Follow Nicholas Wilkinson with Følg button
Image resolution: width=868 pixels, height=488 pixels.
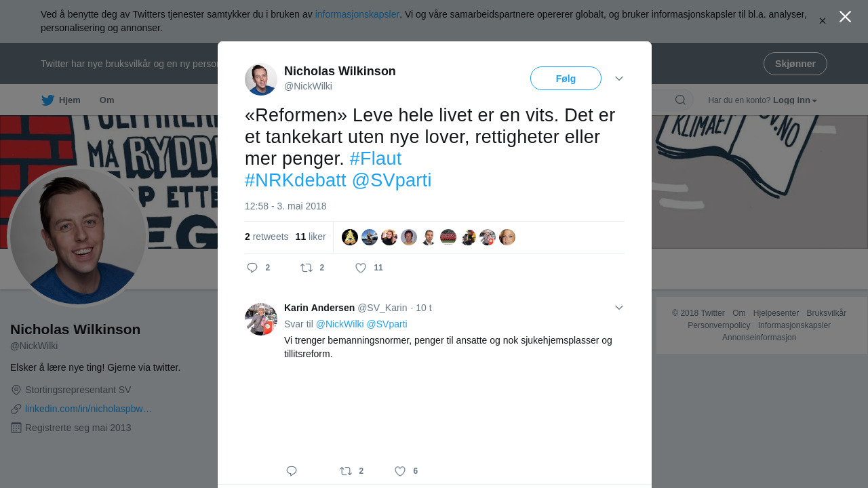point(566,79)
